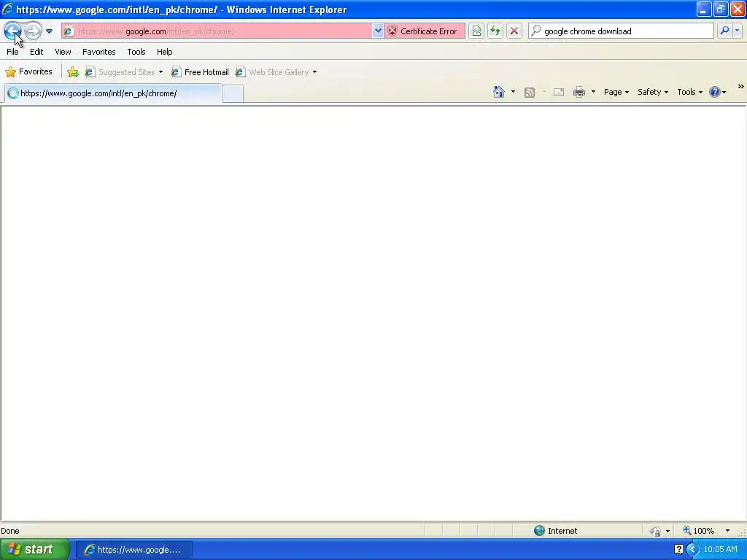Expand the address bar autocomplete dropdown
747x560 pixels.
pyautogui.click(x=377, y=31)
